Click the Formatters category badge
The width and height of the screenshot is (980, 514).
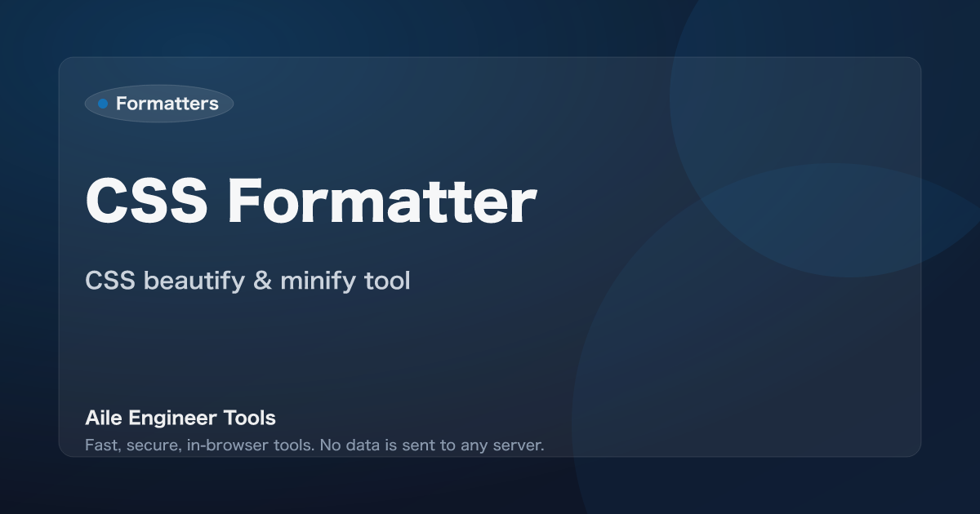tap(159, 104)
